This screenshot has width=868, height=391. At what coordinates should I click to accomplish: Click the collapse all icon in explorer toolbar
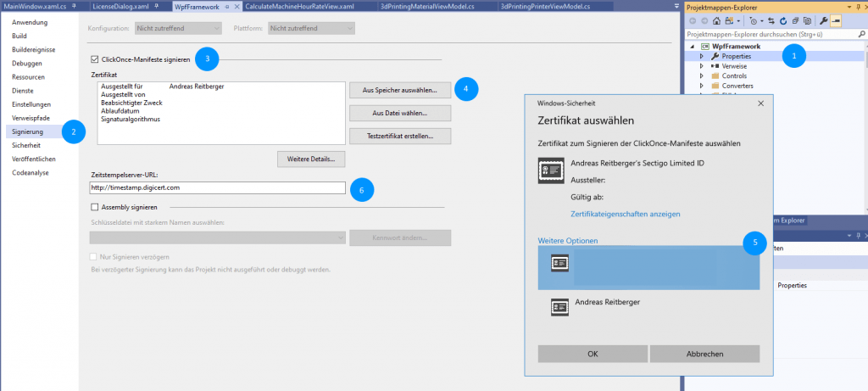pos(795,20)
